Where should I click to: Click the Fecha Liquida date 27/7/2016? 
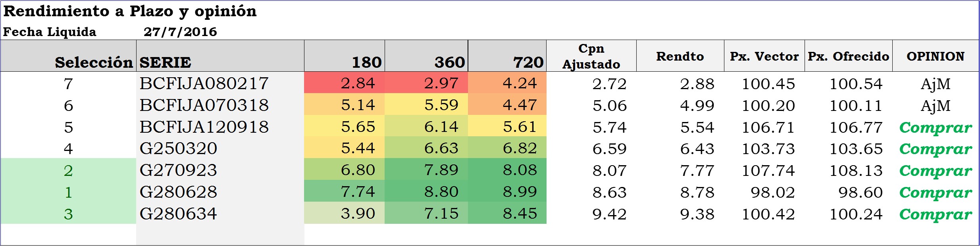tap(180, 32)
